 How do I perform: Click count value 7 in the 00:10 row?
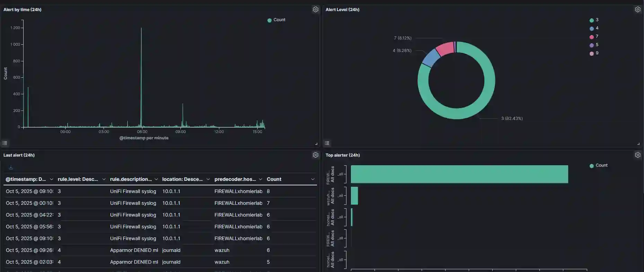click(268, 203)
